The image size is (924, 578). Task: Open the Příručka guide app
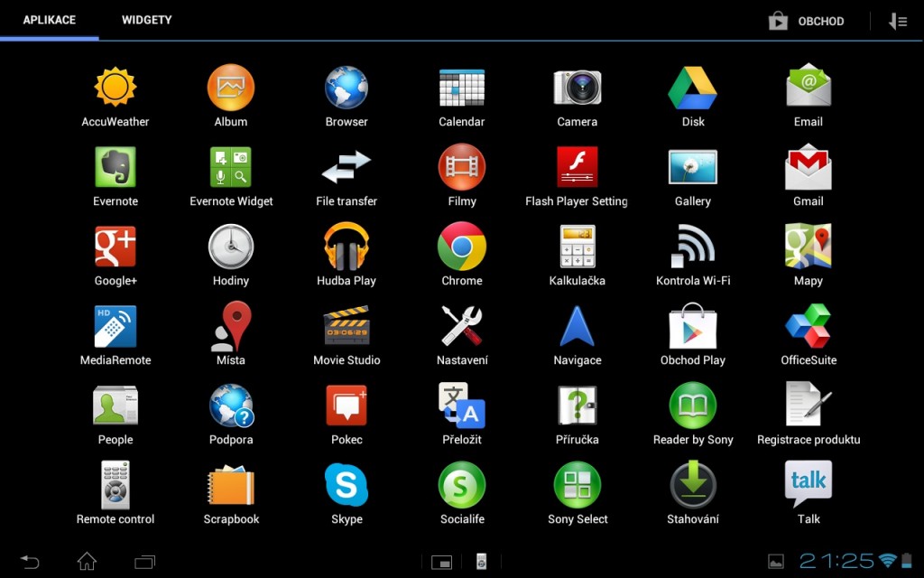click(577, 406)
